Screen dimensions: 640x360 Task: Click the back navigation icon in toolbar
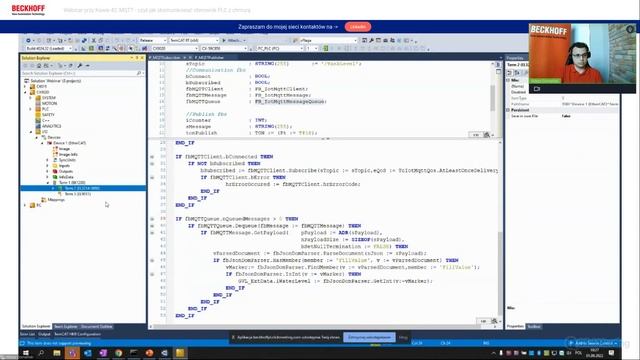pyautogui.click(x=28, y=40)
